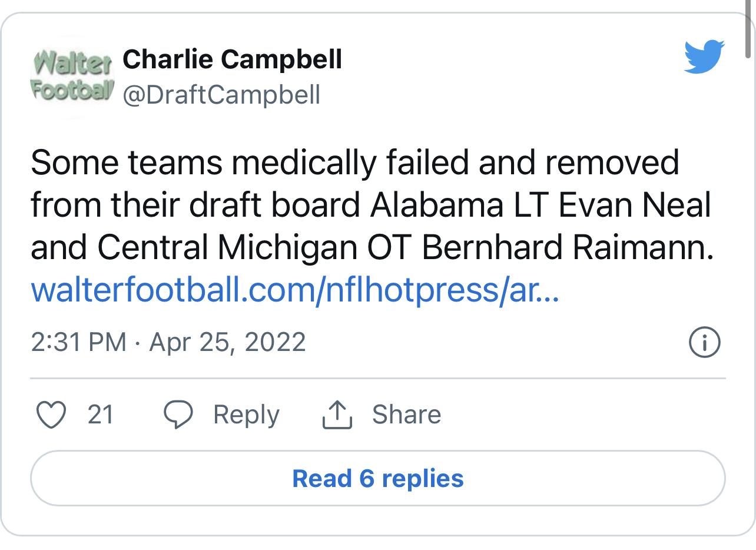Open the tweet info circle icon
Viewport: 756px width, 550px height.
(704, 342)
